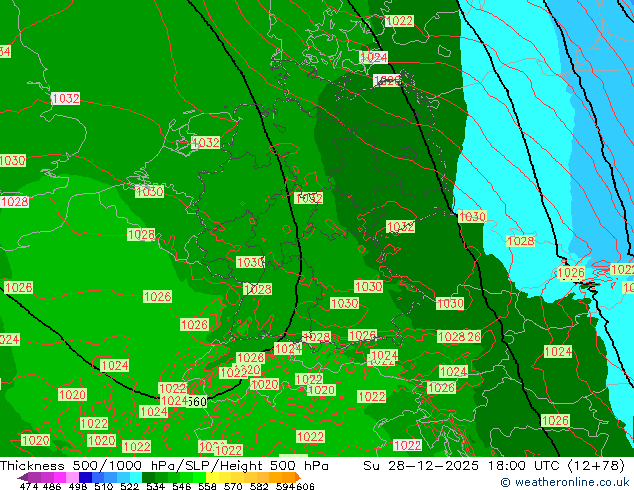
Task: Click the 546 legend value
Action: tap(182, 486)
